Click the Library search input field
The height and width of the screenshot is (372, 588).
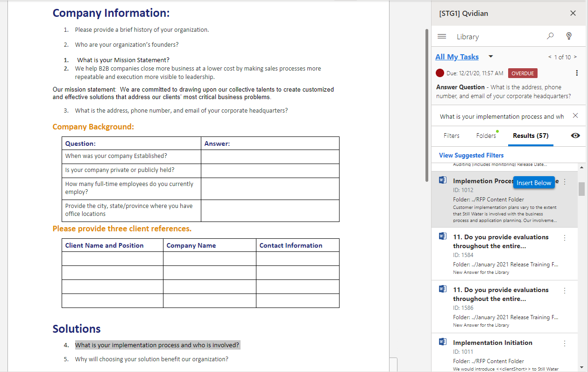pyautogui.click(x=502, y=116)
